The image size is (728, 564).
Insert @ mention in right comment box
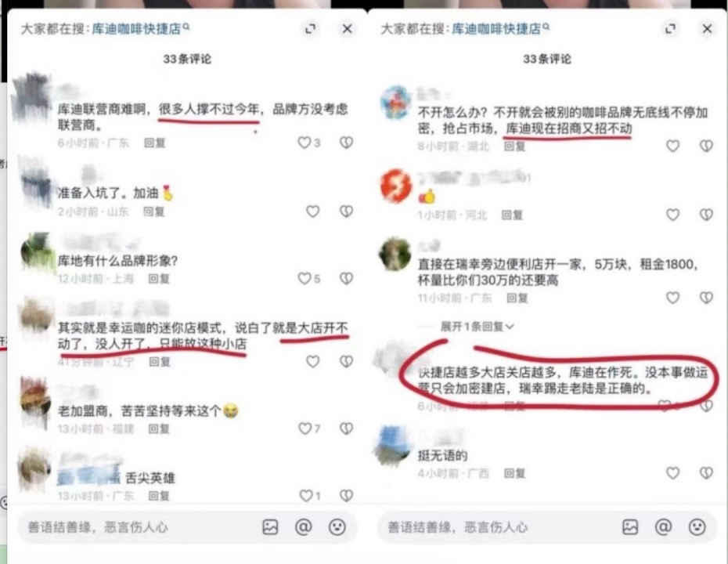(664, 527)
